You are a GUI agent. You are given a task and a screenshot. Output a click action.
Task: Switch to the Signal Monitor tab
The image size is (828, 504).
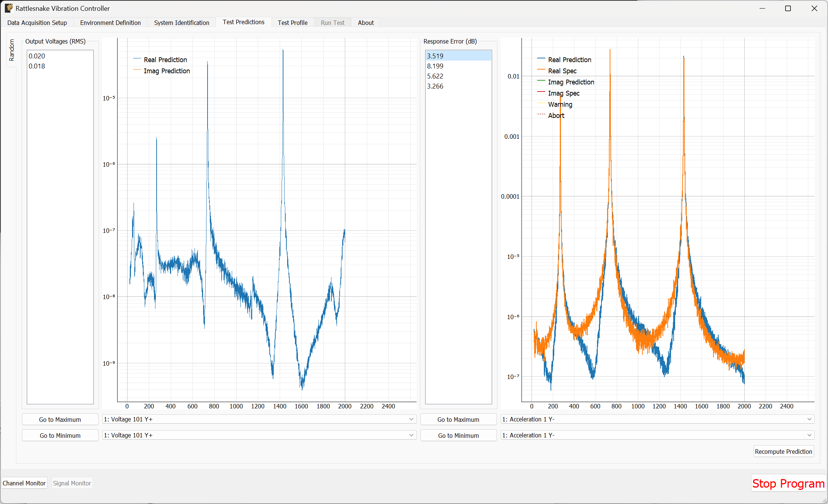point(72,483)
